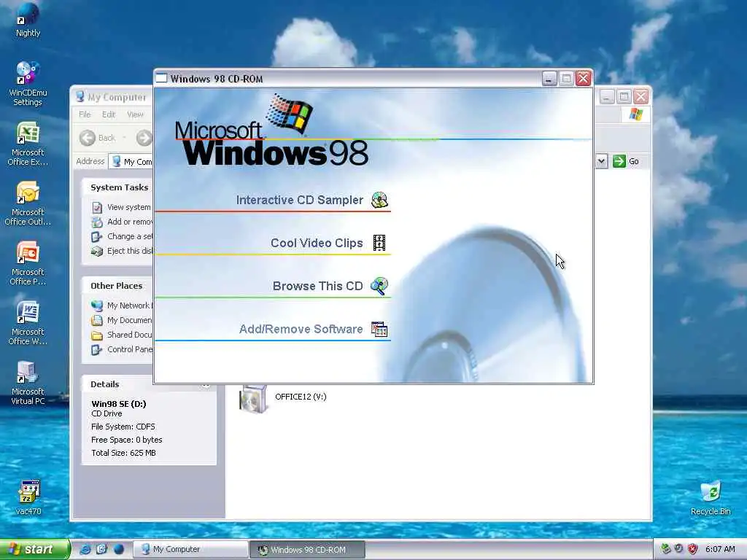Click the taskbar clock showing 6:07 AM
Image resolution: width=747 pixels, height=560 pixels.
click(x=720, y=549)
